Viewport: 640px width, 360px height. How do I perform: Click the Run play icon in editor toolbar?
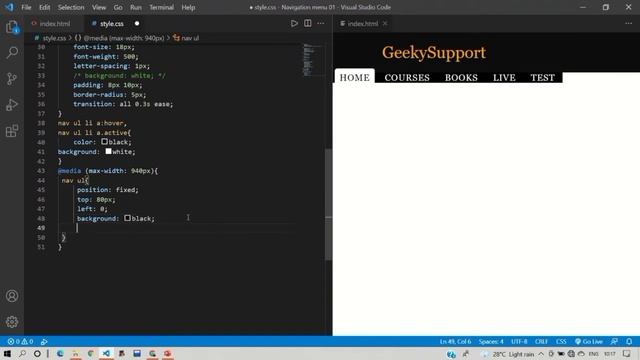[294, 23]
